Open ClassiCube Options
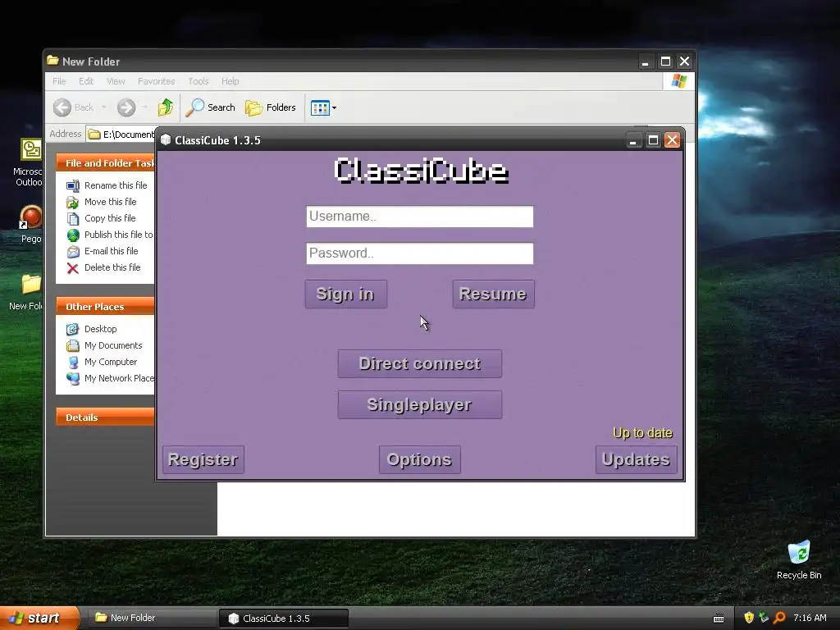 tap(419, 459)
